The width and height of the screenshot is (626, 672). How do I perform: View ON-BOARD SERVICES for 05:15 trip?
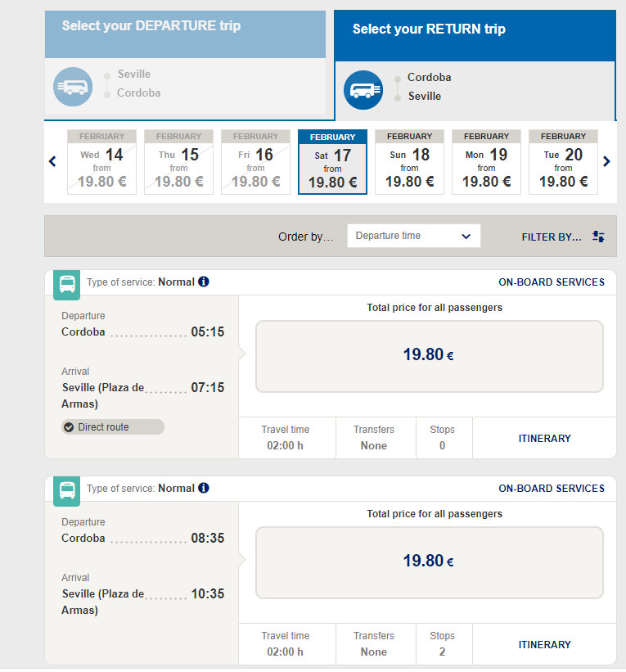552,282
